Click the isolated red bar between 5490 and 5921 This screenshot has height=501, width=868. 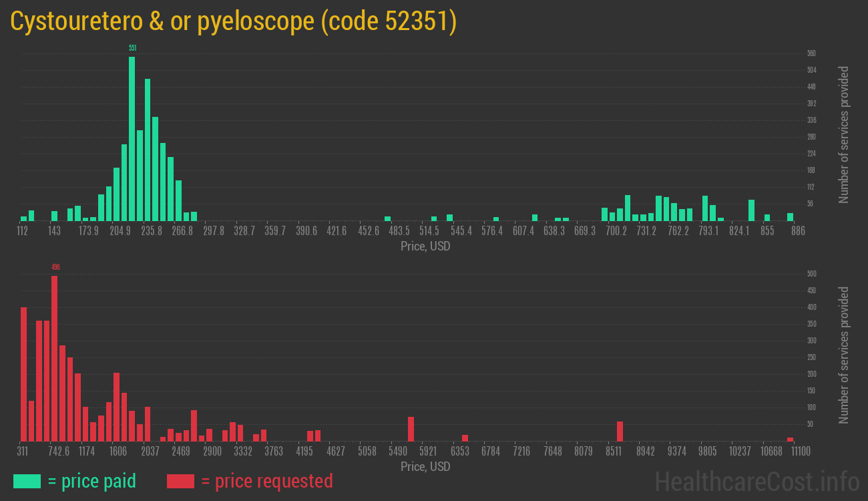point(411,429)
